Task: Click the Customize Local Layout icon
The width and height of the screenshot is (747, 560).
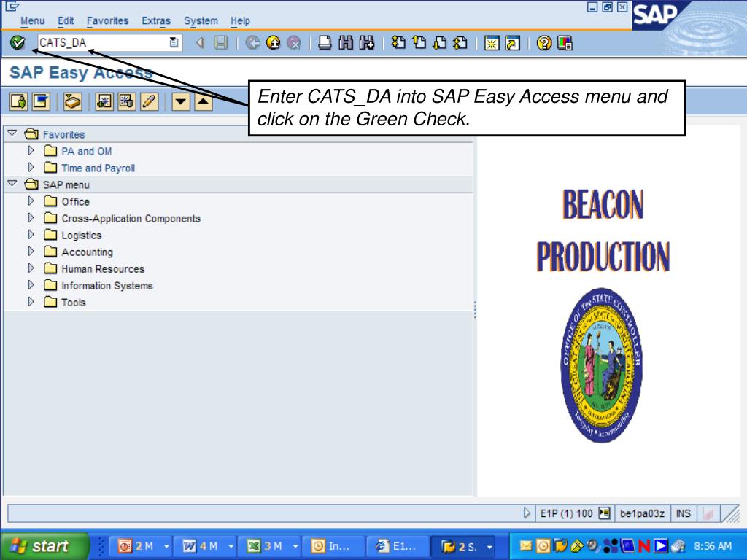Action: [x=565, y=43]
